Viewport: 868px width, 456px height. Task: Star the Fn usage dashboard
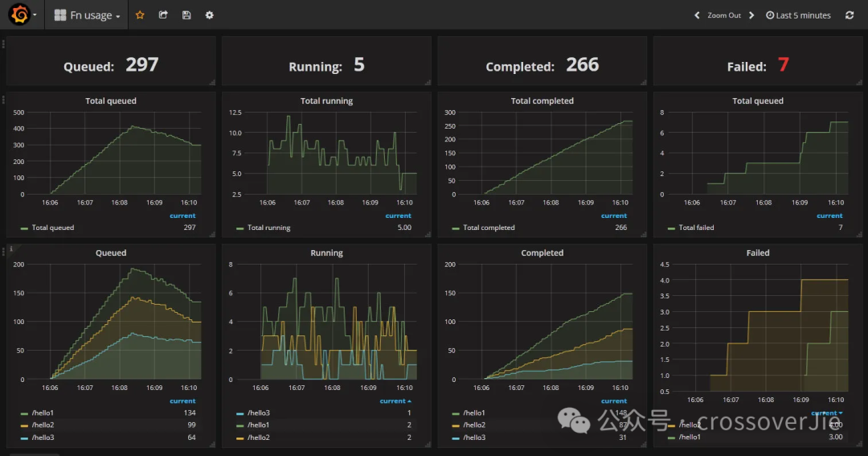coord(140,15)
